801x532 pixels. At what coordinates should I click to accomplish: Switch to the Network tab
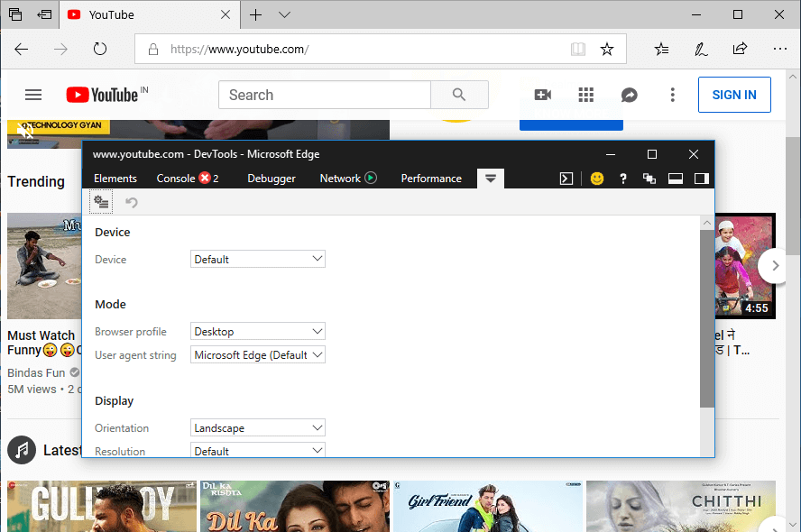340,179
